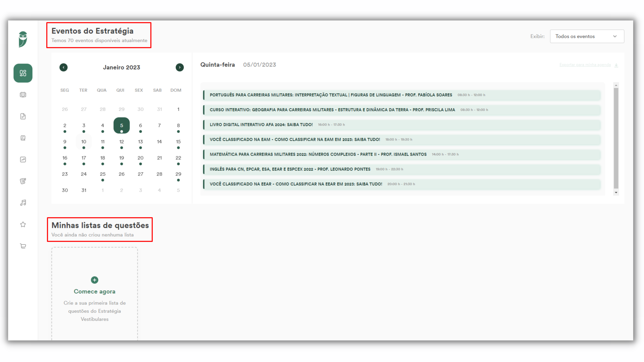Open the Inglês para CN, EPCAR event
644x362 pixels.
pos(290,169)
